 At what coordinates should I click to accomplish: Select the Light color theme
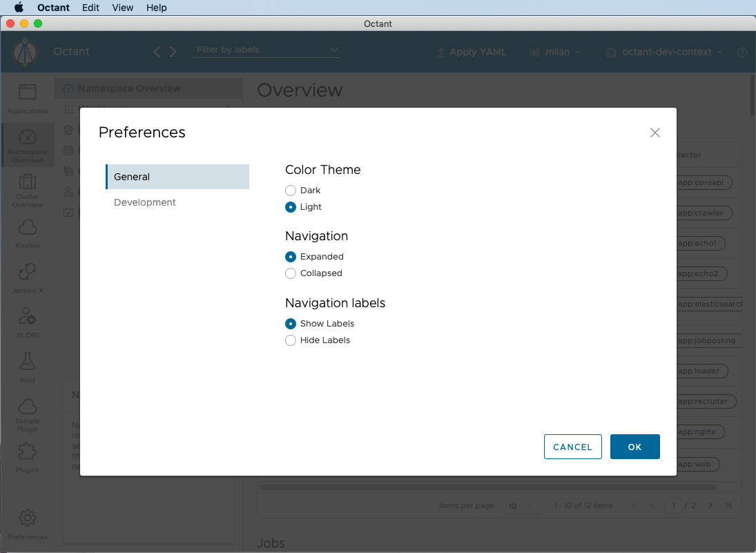tap(290, 207)
